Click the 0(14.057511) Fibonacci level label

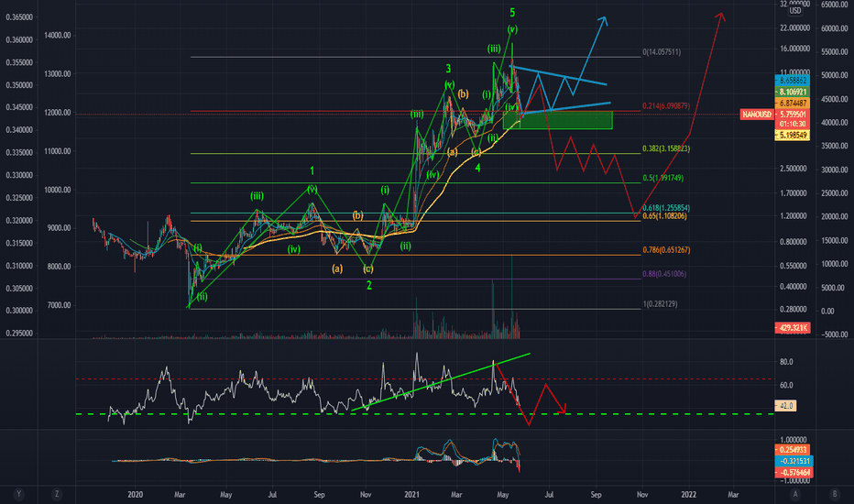pyautogui.click(x=662, y=52)
